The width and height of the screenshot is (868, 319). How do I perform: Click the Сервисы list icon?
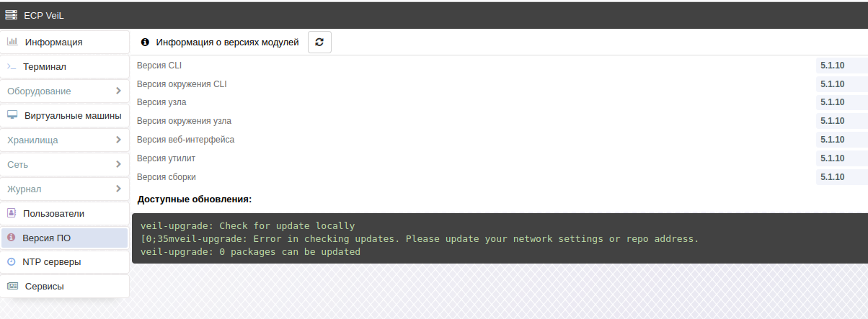point(12,287)
